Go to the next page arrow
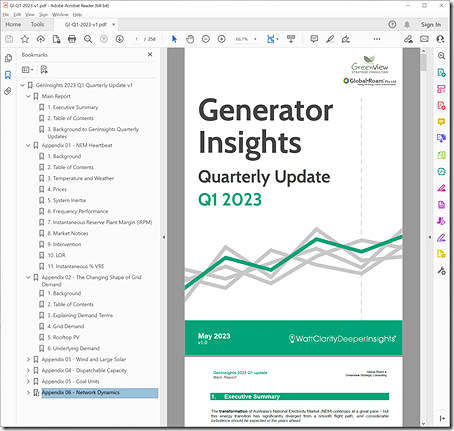 pyautogui.click(x=120, y=39)
